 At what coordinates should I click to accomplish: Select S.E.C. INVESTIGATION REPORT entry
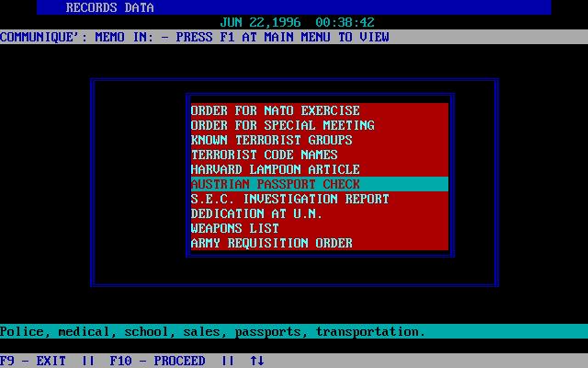pyautogui.click(x=320, y=199)
